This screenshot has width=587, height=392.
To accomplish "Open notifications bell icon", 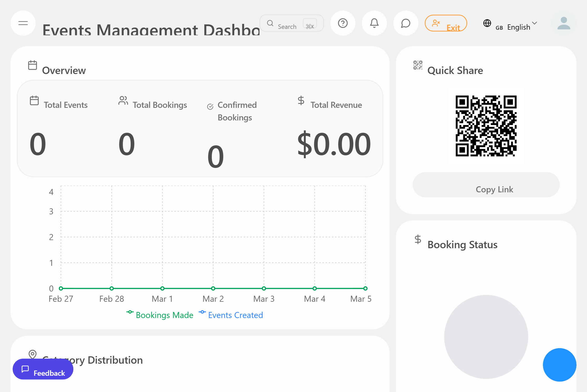I will (x=374, y=23).
